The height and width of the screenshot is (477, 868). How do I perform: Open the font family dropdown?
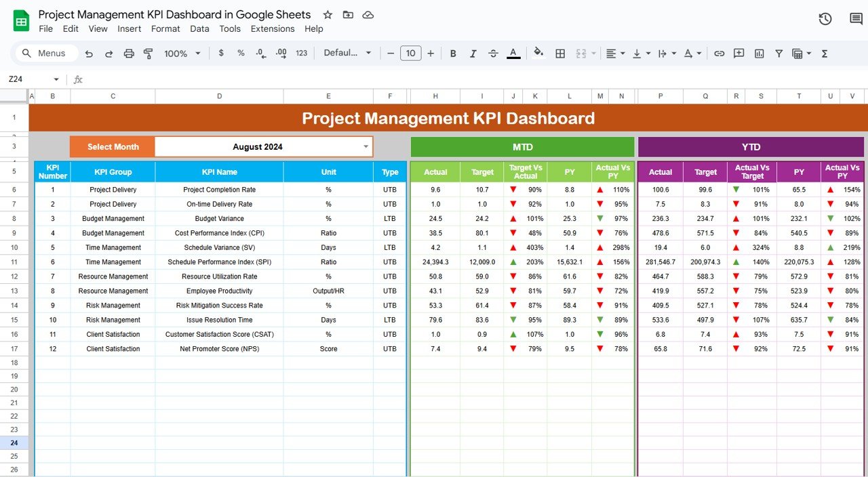347,54
